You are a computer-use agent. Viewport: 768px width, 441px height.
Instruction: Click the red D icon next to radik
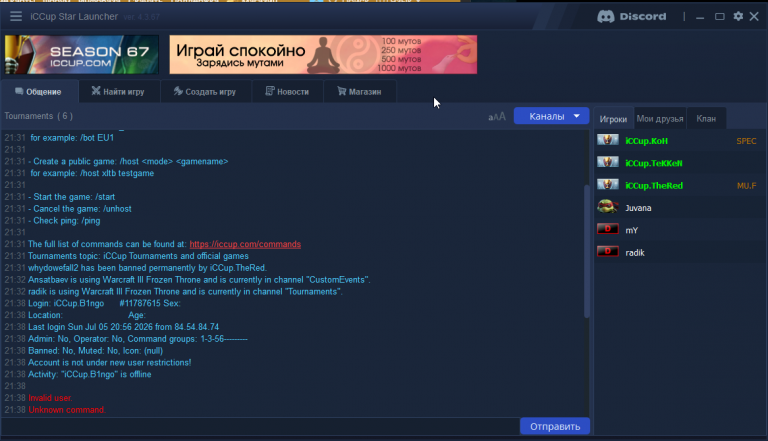[608, 251]
